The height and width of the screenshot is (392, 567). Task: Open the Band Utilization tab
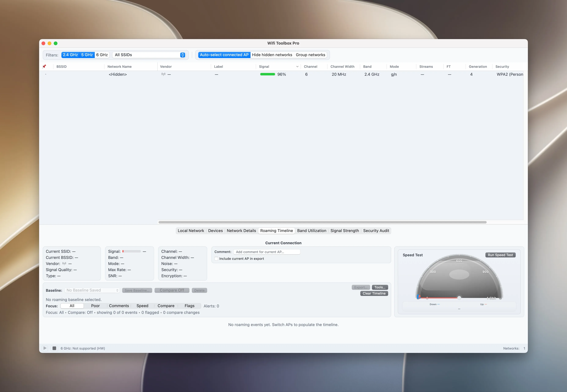(312, 231)
